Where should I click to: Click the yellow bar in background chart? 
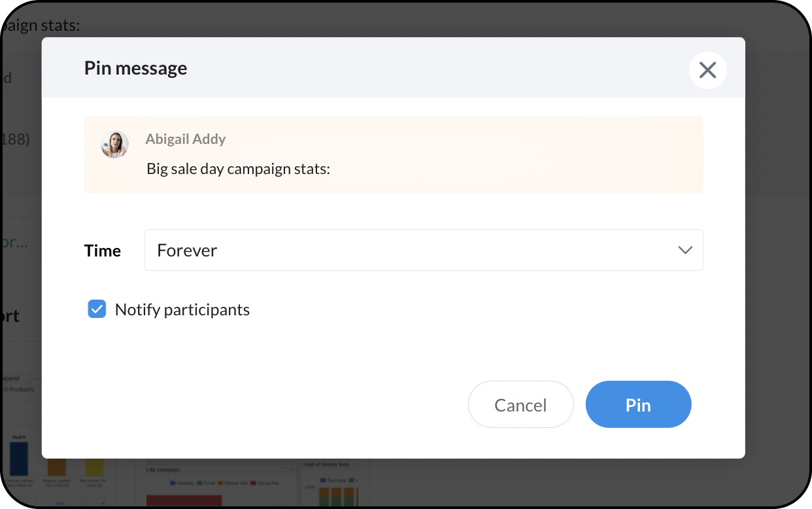95,466
